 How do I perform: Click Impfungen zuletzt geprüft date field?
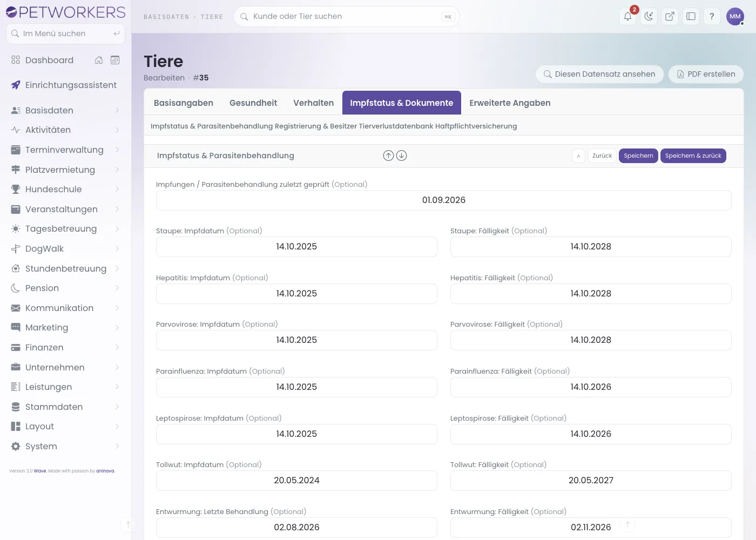444,200
